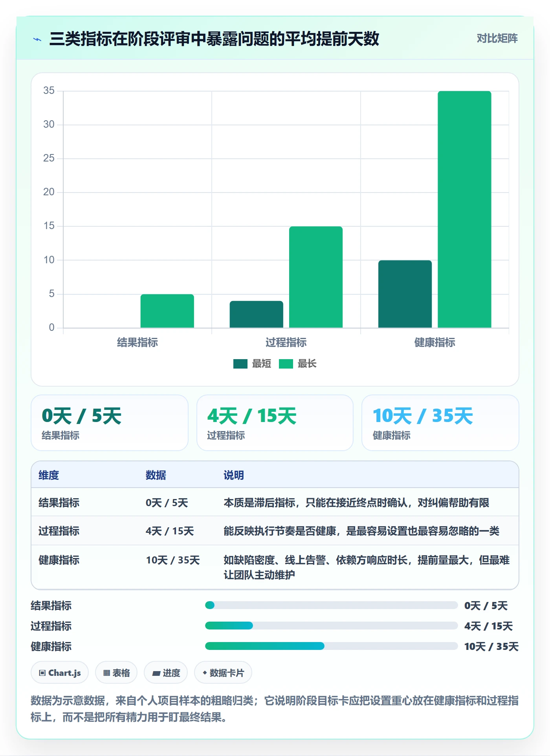The width and height of the screenshot is (550, 756).
Task: Click the lightning bolt icon beside the title
Action: [37, 39]
